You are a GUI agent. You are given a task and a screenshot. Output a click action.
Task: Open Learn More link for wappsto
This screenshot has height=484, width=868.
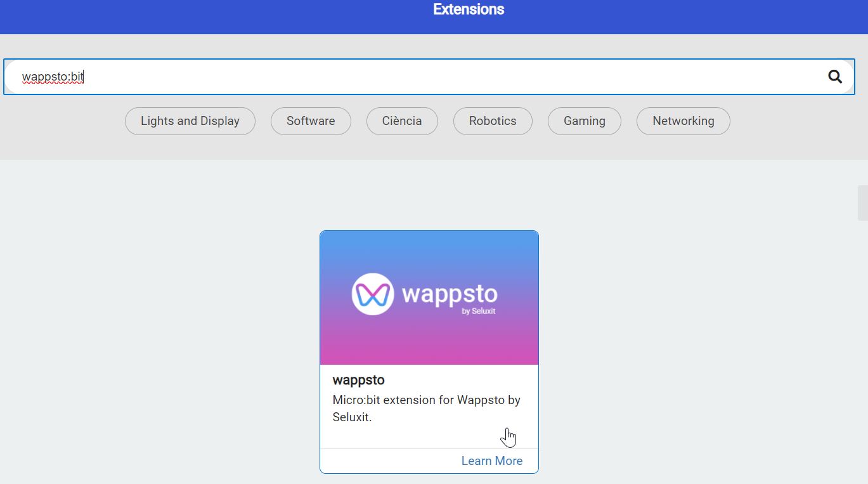(x=491, y=461)
